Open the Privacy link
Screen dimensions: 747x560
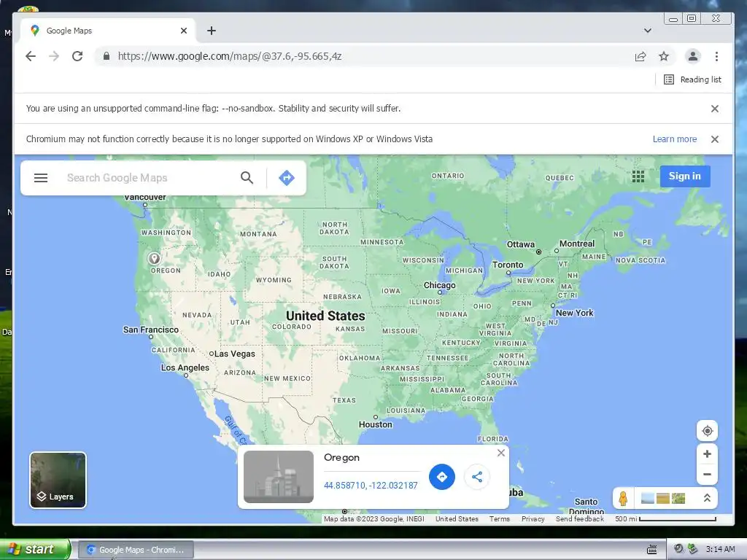pos(533,519)
